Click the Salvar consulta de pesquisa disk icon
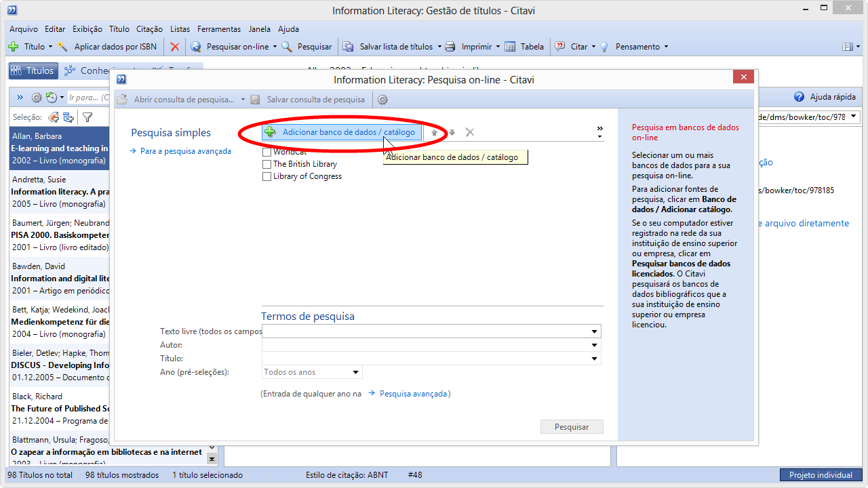The height and width of the screenshot is (488, 868). (x=256, y=100)
